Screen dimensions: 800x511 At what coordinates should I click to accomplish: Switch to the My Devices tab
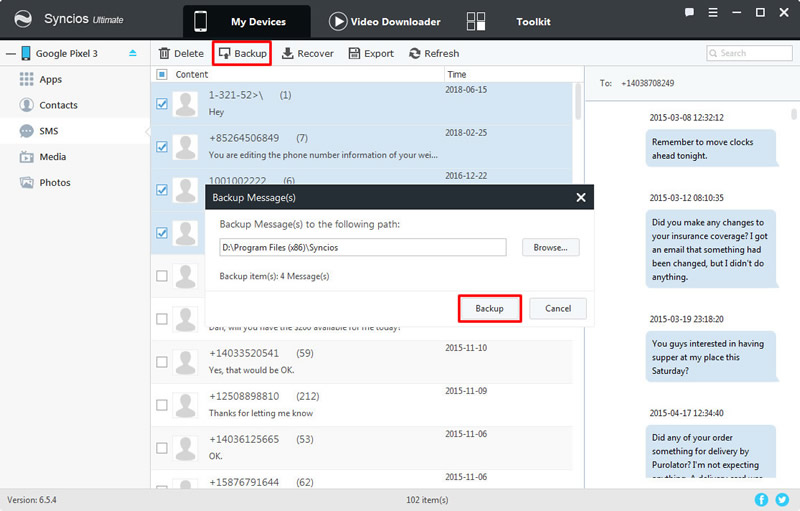pyautogui.click(x=246, y=21)
